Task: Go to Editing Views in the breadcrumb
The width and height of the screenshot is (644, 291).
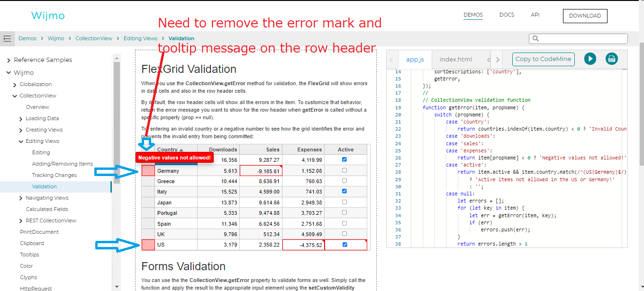Action: click(x=140, y=38)
